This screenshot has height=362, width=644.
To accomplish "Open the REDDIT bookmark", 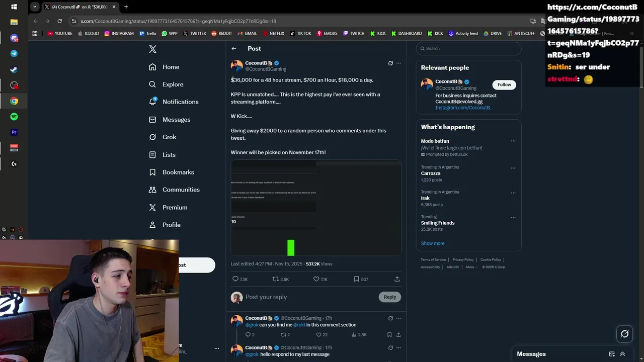I will pyautogui.click(x=221, y=33).
